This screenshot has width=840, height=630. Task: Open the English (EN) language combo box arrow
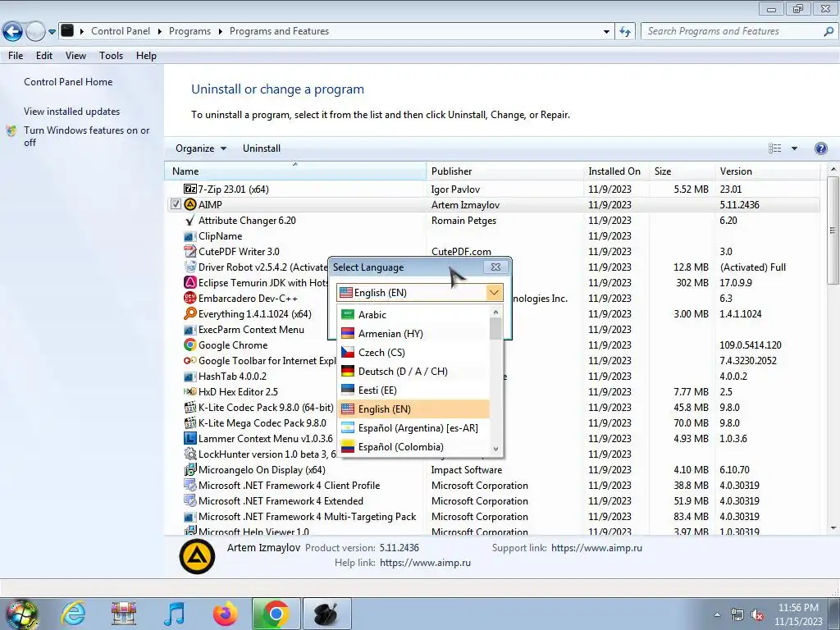point(494,293)
